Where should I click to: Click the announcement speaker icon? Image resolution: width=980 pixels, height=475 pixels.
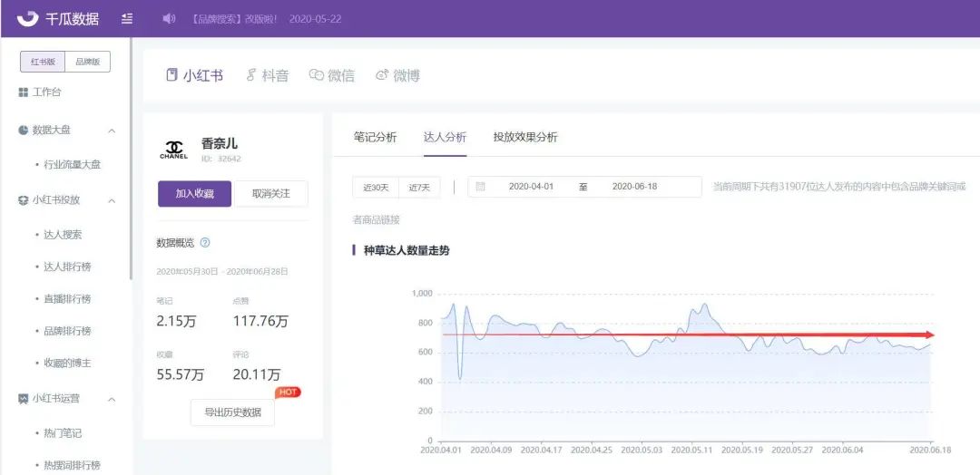[169, 19]
